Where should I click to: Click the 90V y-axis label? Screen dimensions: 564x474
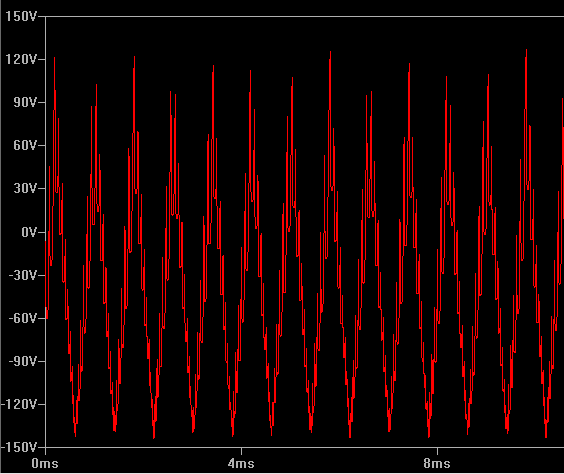tap(25, 102)
